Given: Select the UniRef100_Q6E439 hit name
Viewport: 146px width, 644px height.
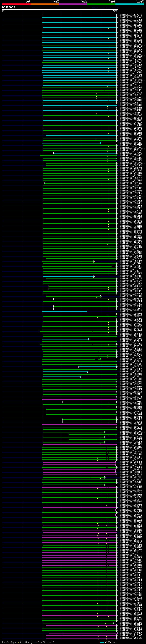Looking at the screenshot, I should coord(131,103).
